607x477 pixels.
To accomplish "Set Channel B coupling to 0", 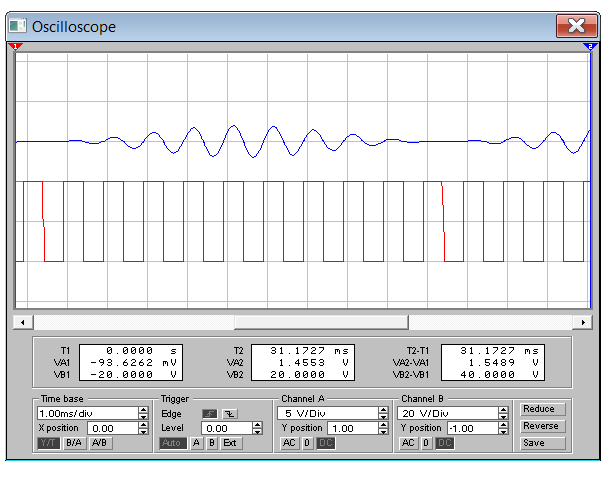I will coord(426,443).
